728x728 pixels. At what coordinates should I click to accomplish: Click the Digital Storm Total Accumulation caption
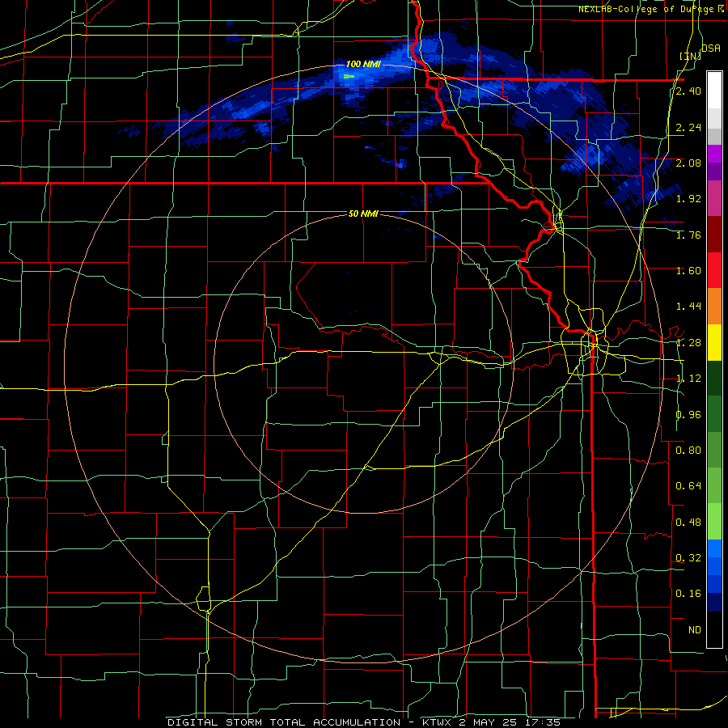point(363,722)
